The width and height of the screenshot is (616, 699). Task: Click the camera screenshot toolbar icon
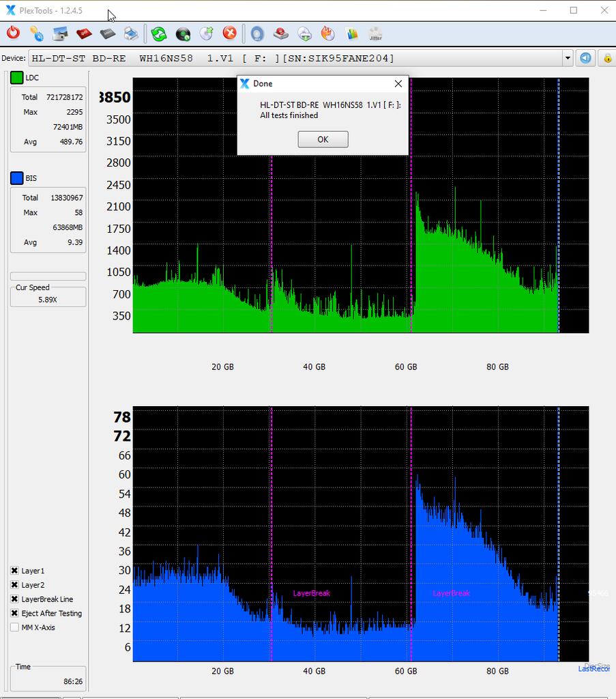[x=60, y=33]
